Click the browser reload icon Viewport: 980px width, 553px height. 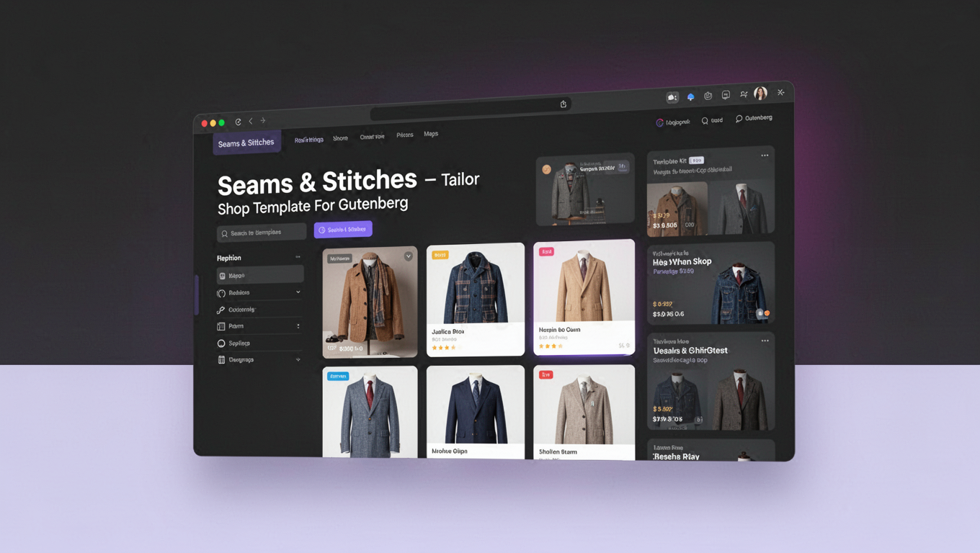click(238, 122)
